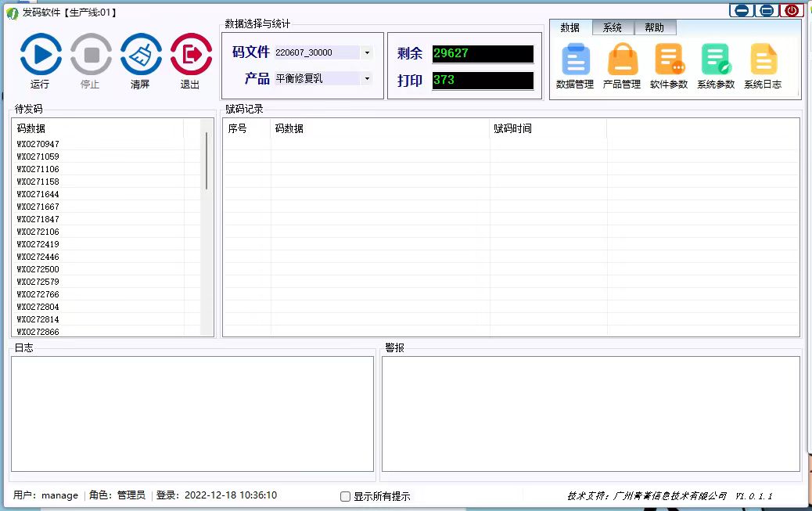Open System Parameters (系统参数) icon
Screen dimensions: 812x511
pyautogui.click(x=716, y=60)
